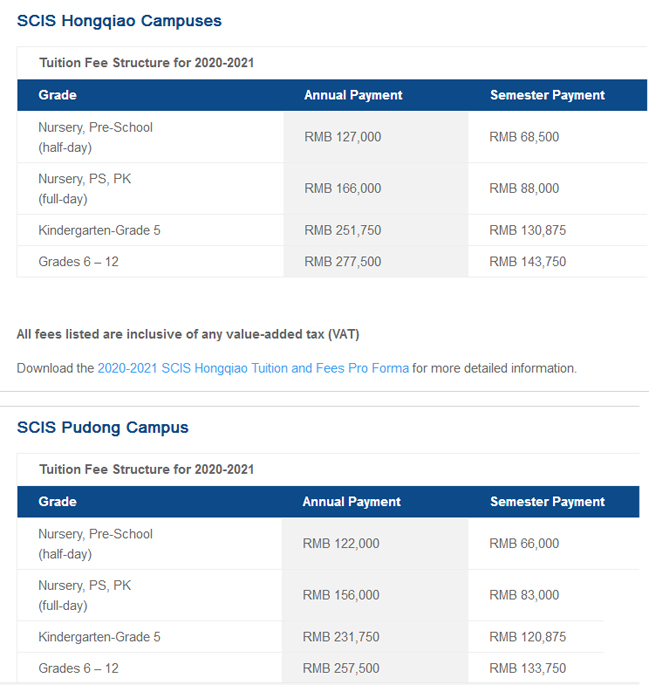Viewport: 650px width, 685px height.
Task: Click the RMB 83,000 cell
Action: (523, 595)
